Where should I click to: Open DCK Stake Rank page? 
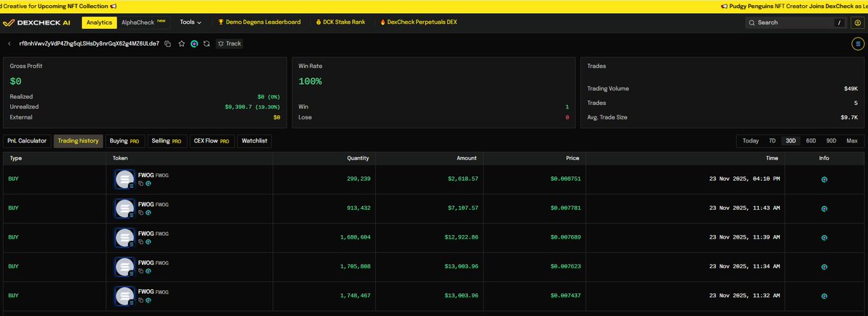tap(340, 22)
